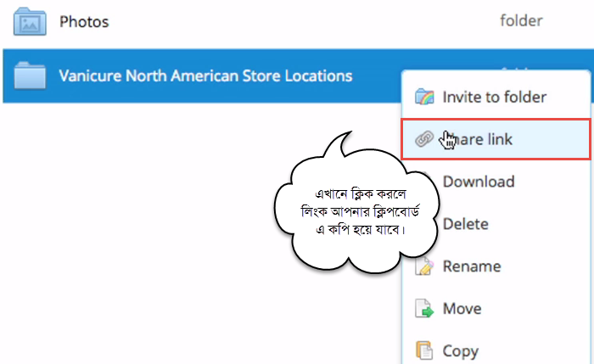Click the pencil Rename icon
Screen dimensions: 594x364
pyautogui.click(x=424, y=266)
